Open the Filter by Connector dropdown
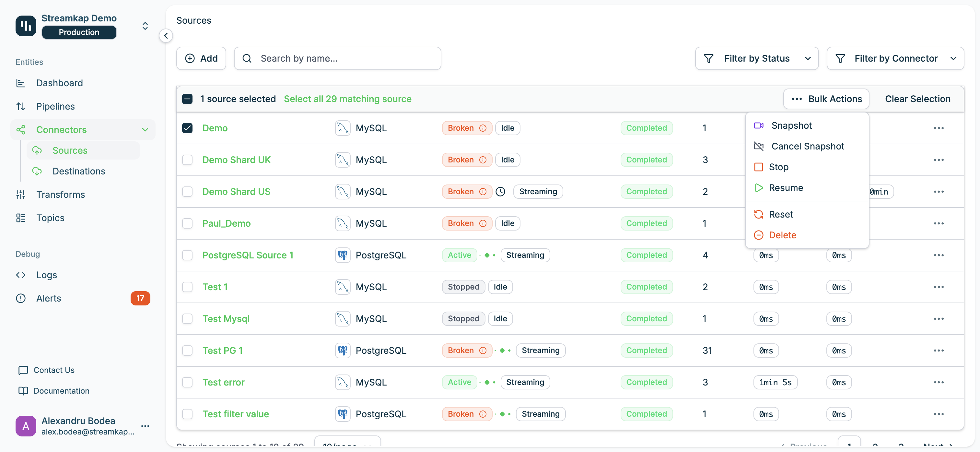This screenshot has width=980, height=452. 895,58
